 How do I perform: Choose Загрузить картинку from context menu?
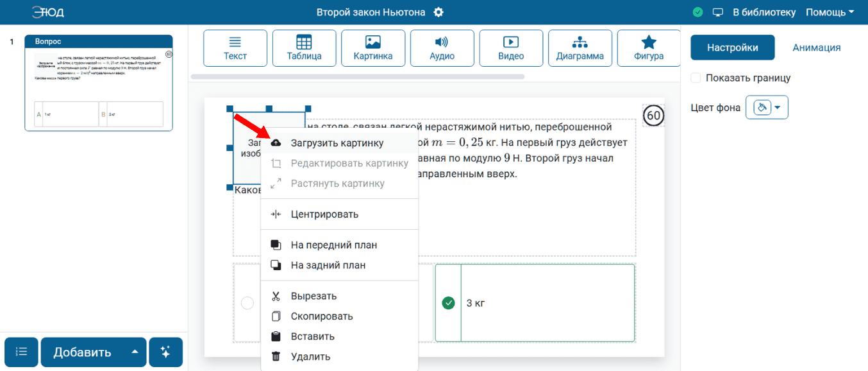(339, 142)
